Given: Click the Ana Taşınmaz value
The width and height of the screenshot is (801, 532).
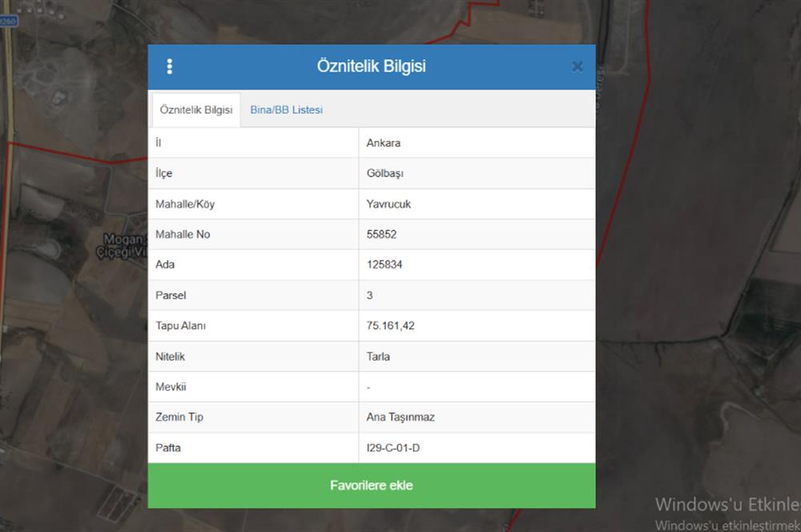Looking at the screenshot, I should [x=400, y=417].
